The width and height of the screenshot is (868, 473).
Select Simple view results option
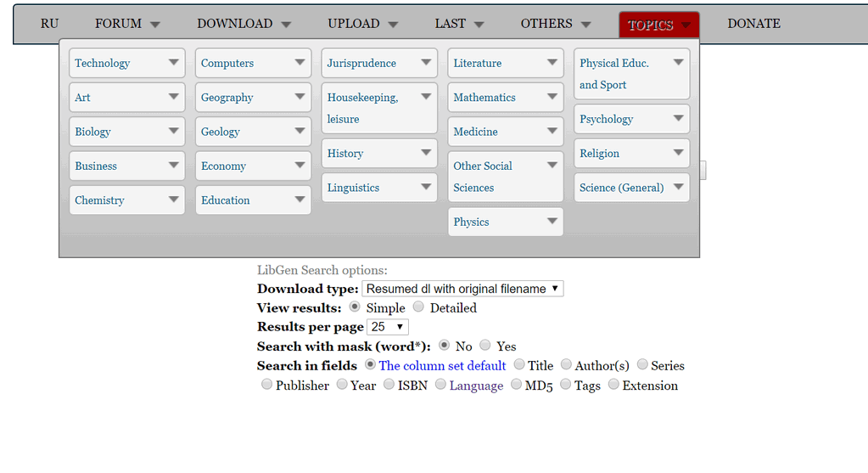355,307
